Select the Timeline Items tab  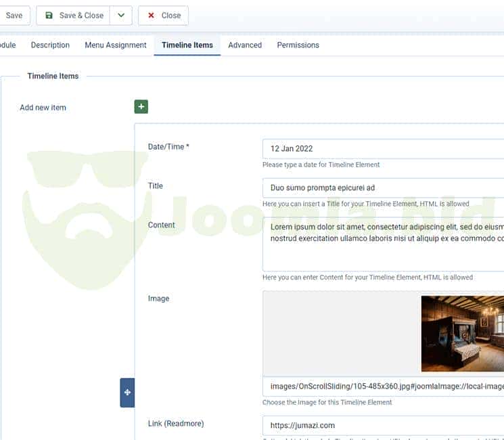point(187,45)
